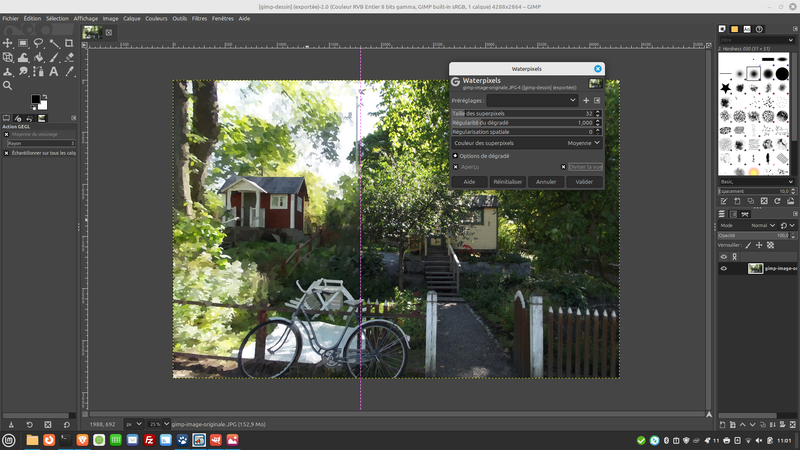Select the Fuzzy Select wand tool

coord(53,43)
